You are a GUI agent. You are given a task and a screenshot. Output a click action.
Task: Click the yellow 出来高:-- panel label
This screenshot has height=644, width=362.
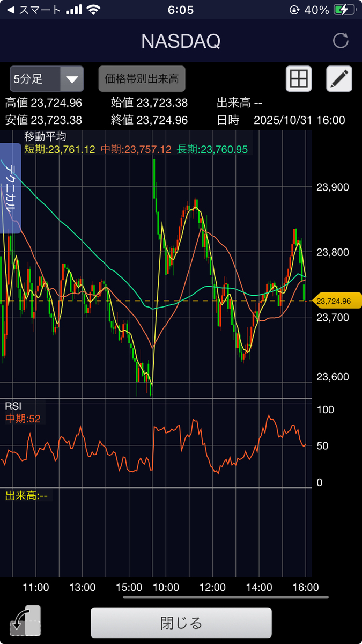[x=26, y=495]
